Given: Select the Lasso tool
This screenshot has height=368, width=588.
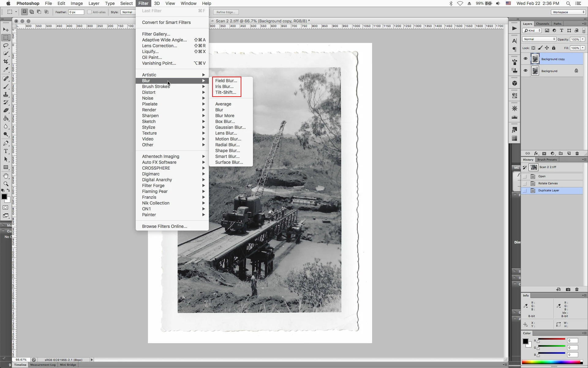Looking at the screenshot, I should click(6, 46).
